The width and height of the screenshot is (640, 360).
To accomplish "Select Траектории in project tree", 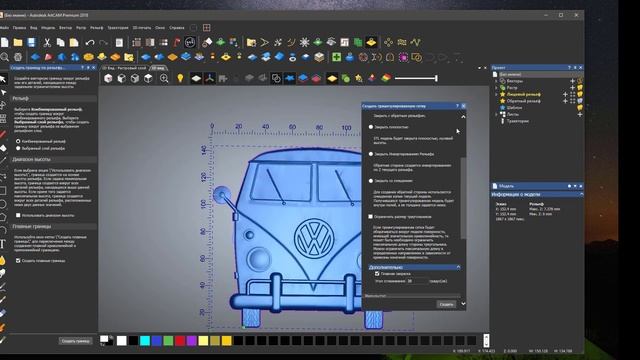I will (x=518, y=121).
